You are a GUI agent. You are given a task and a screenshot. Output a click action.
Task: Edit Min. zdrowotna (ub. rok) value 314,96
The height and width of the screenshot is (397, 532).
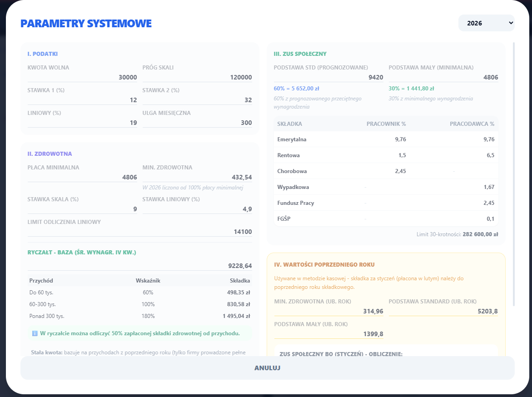(329, 311)
